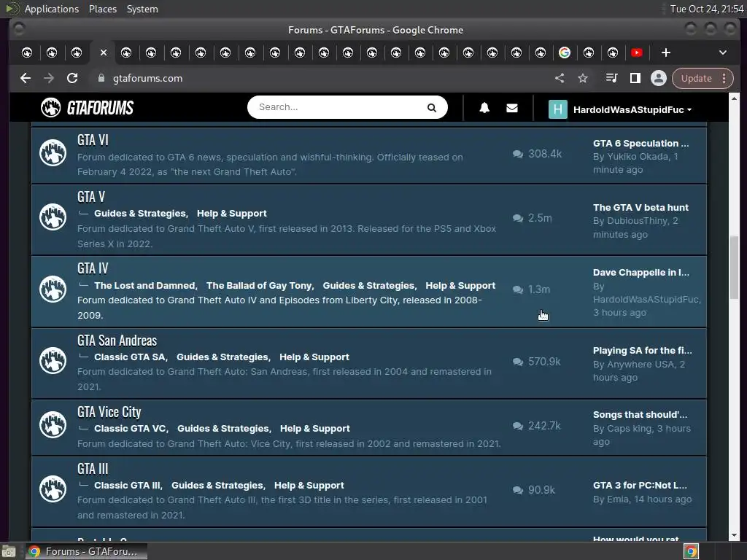This screenshot has width=747, height=560.
Task: Switch to the Google tab
Action: click(565, 52)
